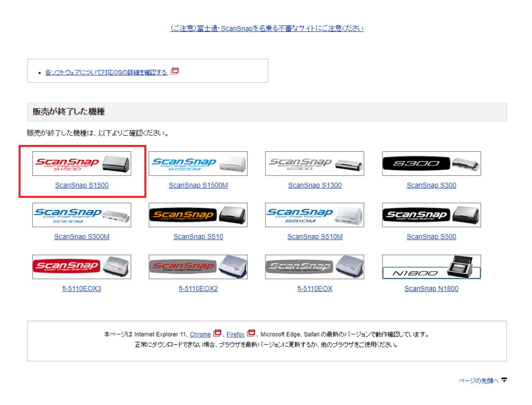Open the fi-5110EOX3 text link
The width and height of the screenshot is (532, 405).
tap(82, 289)
